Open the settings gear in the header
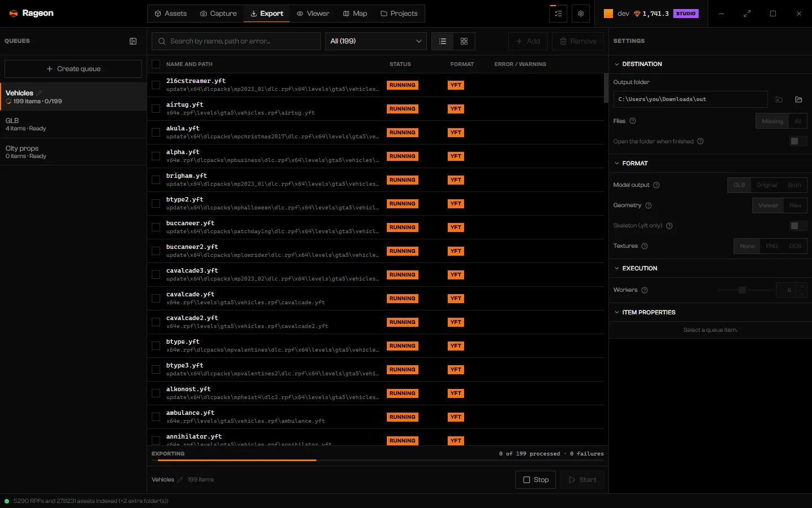Viewport: 812px width, 508px height. (x=581, y=14)
